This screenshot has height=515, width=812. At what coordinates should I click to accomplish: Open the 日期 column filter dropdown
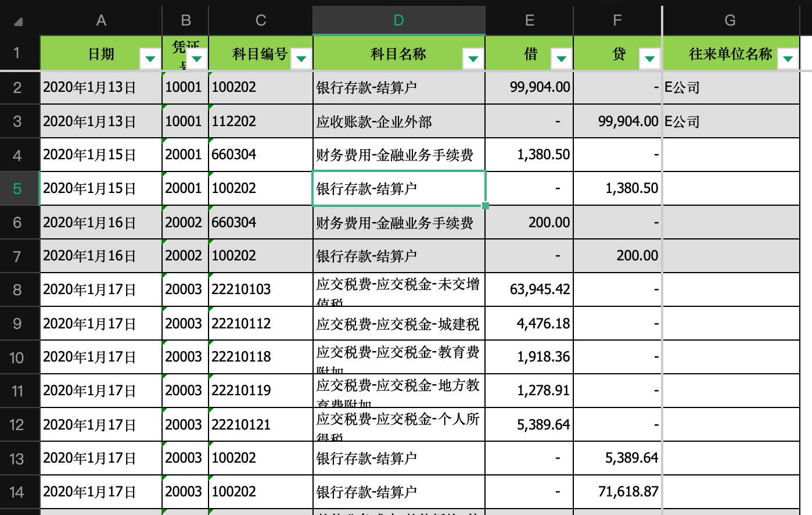point(150,59)
